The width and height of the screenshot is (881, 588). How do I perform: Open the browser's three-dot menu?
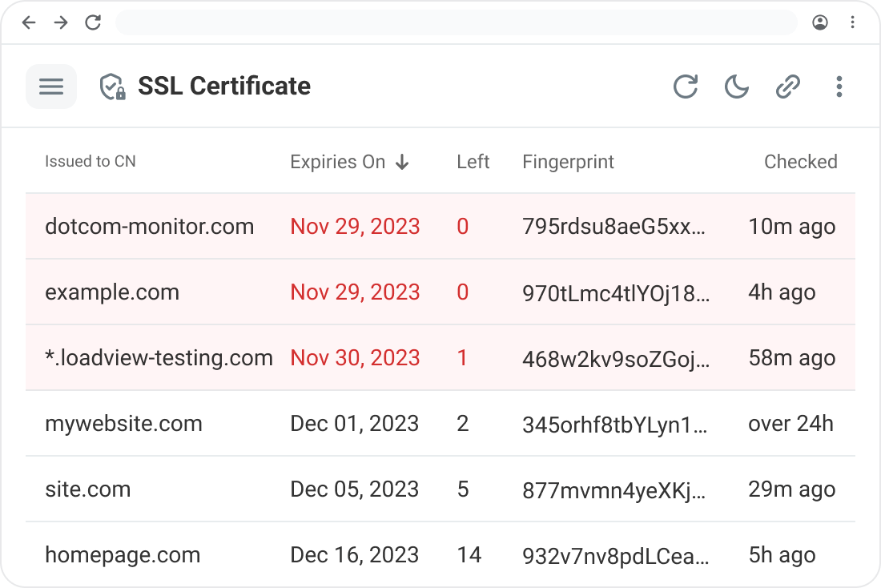(x=852, y=22)
